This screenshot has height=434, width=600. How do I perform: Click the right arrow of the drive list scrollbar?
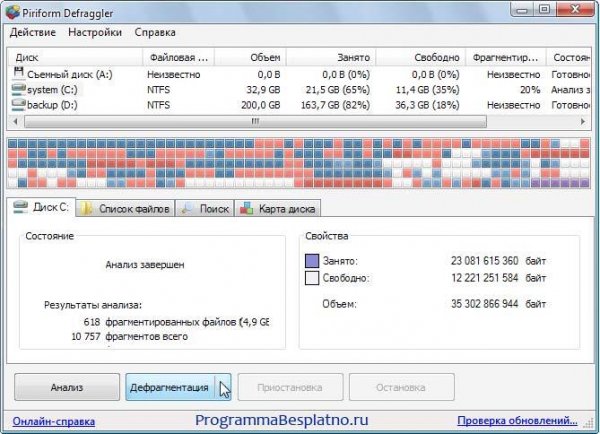click(x=583, y=121)
